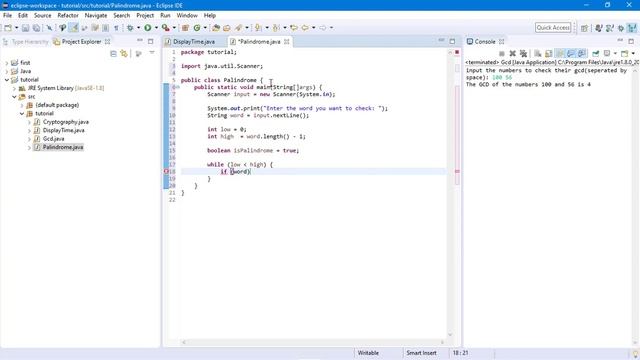
Task: Switch to the Type Hierarchy tab
Action: click(x=26, y=42)
